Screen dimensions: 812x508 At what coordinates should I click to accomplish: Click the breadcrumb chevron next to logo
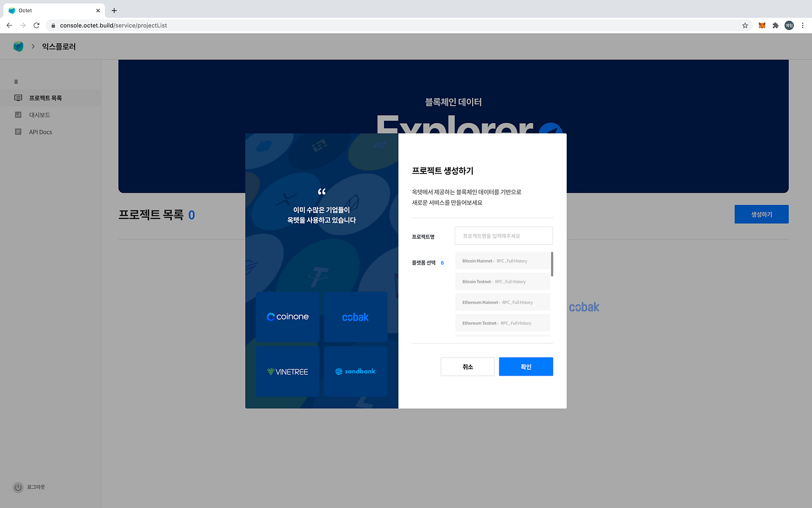point(33,46)
